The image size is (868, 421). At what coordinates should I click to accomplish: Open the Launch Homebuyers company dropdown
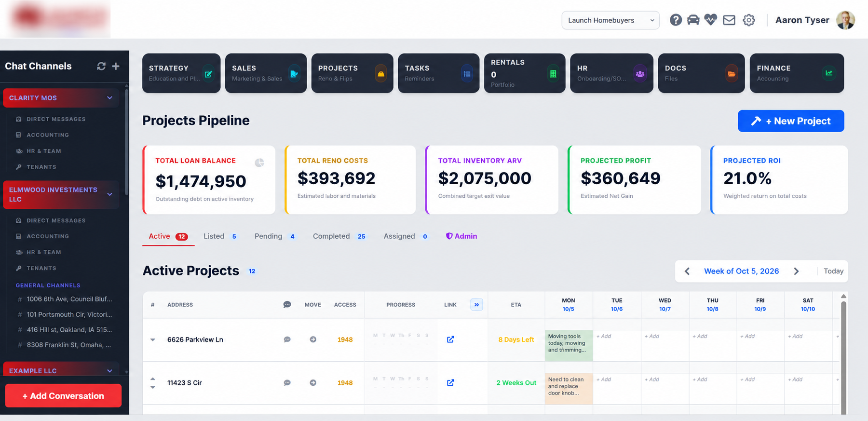tap(610, 20)
